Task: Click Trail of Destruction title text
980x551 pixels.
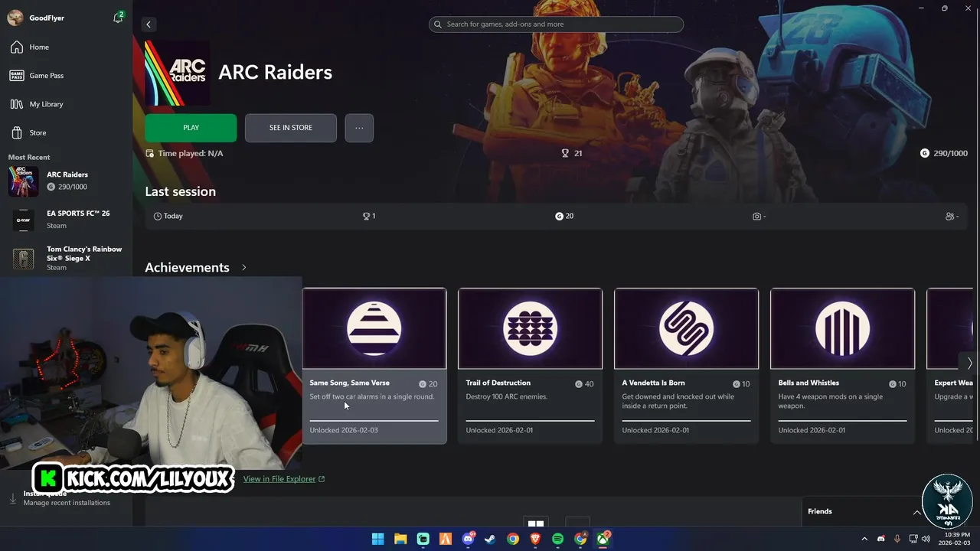Action: (x=498, y=383)
